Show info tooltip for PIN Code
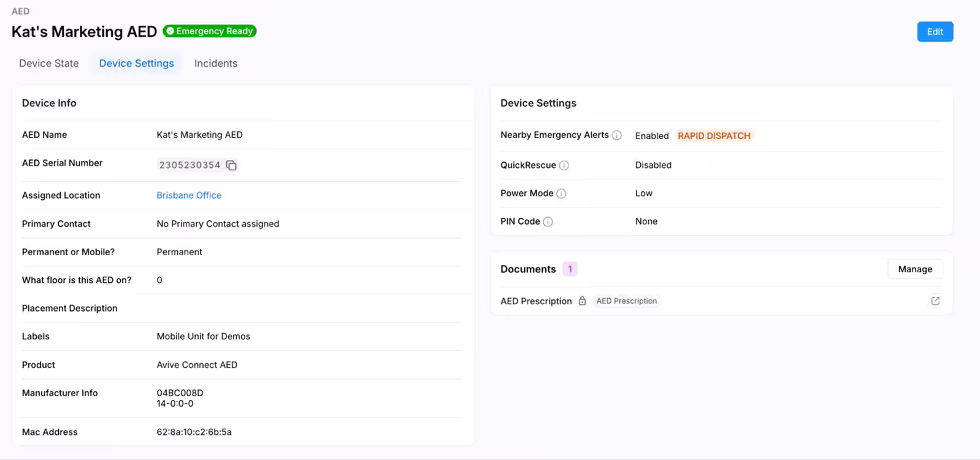This screenshot has height=460, width=980. click(x=548, y=222)
